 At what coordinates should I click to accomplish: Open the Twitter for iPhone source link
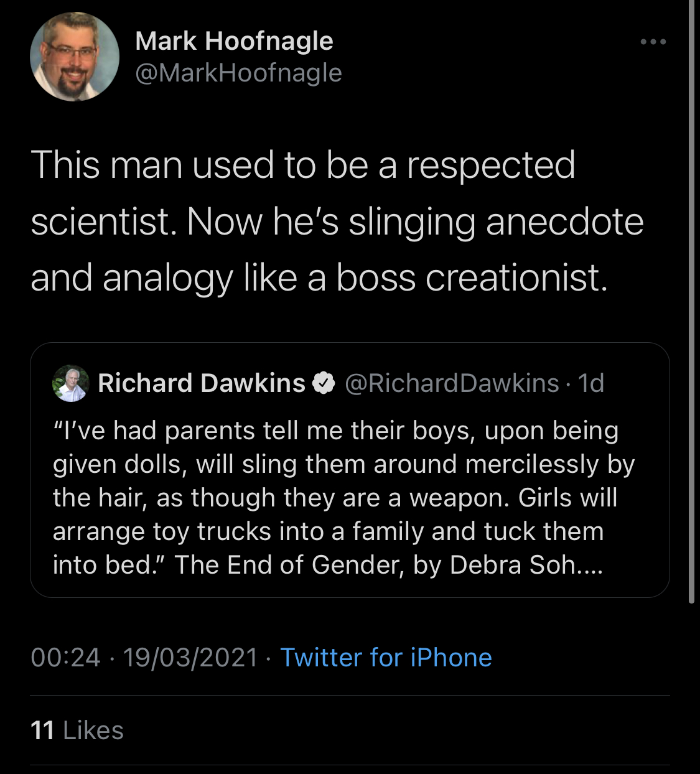tap(386, 658)
